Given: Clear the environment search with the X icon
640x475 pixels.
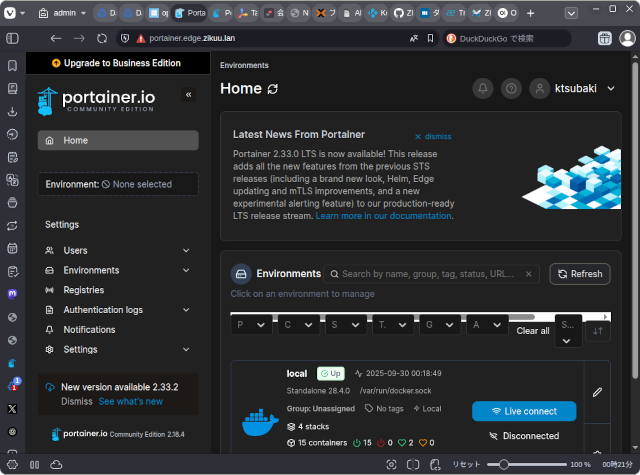Looking at the screenshot, I should coord(529,274).
